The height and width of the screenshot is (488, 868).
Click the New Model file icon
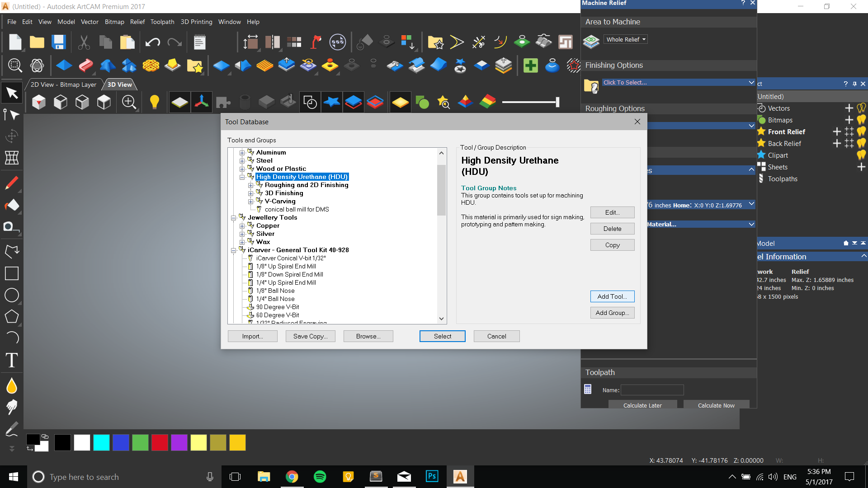pos(15,42)
